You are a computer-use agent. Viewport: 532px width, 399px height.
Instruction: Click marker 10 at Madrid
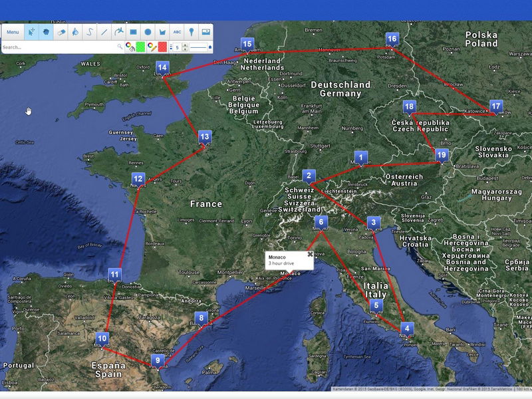click(102, 339)
